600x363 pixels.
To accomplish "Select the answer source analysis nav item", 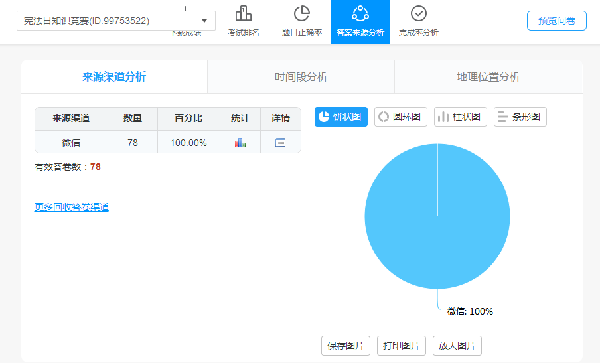I will pos(360,22).
